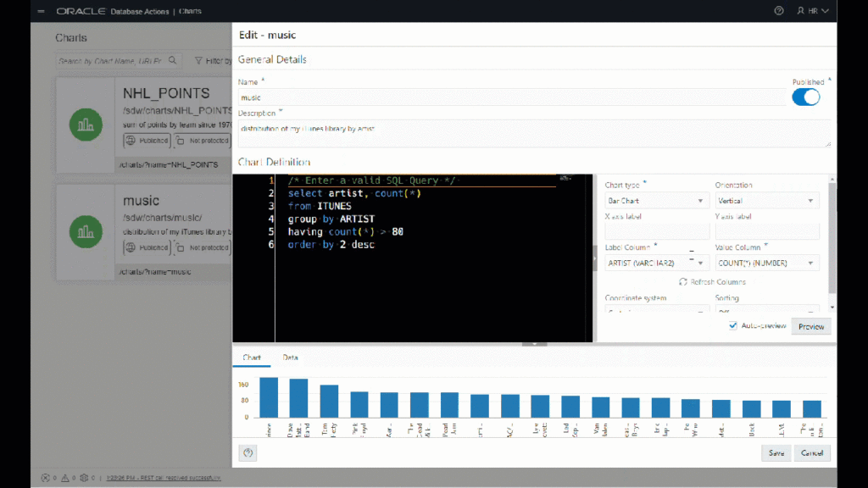Uncheck the Auto-preview checkbox

732,325
